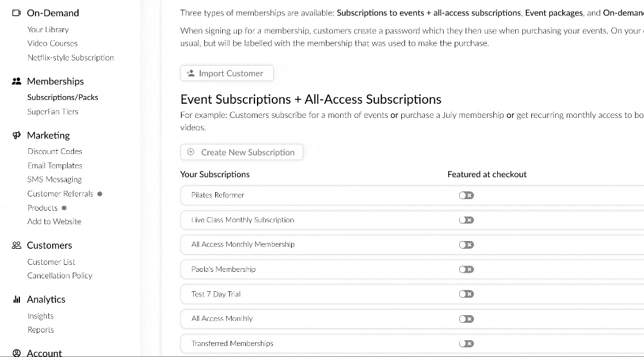Click the On-Demand video icon

17,13
